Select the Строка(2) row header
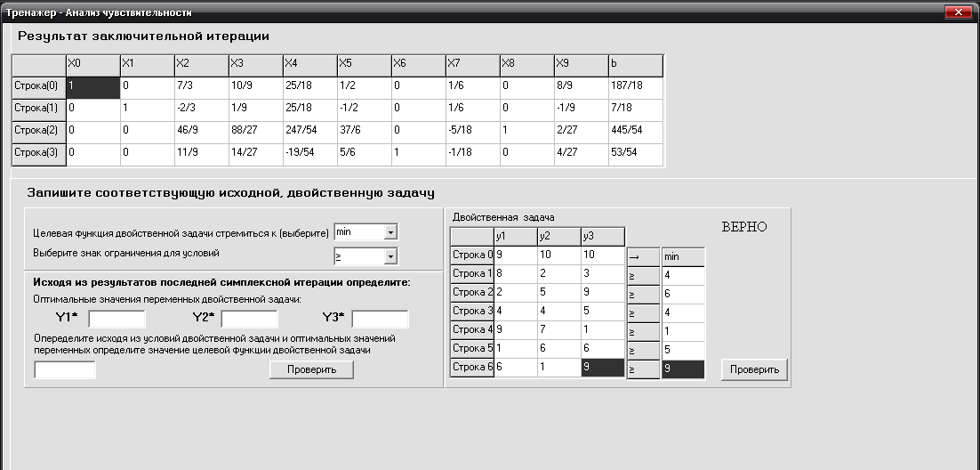 pos(39,133)
